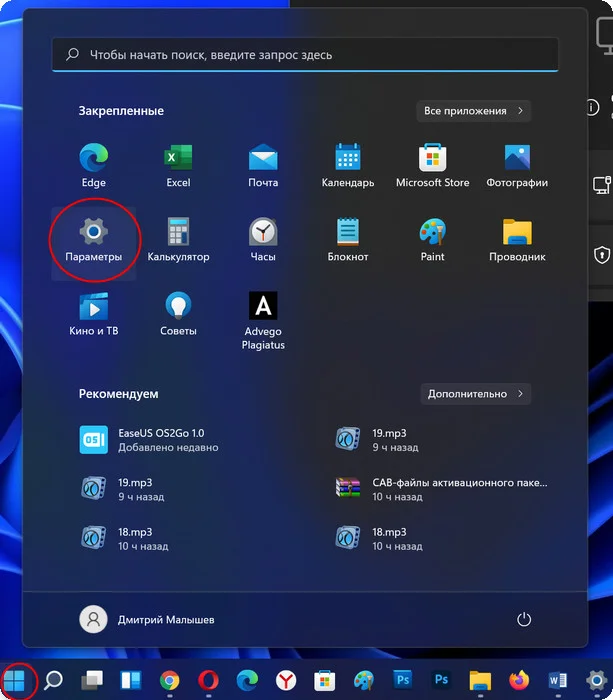Open user account Дмитрий Малышев
The height and width of the screenshot is (700, 613).
coord(148,620)
